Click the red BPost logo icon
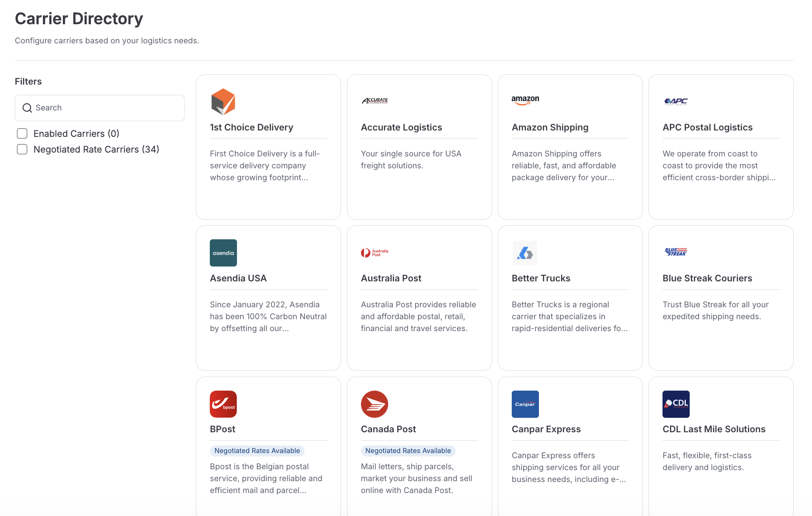 [223, 404]
